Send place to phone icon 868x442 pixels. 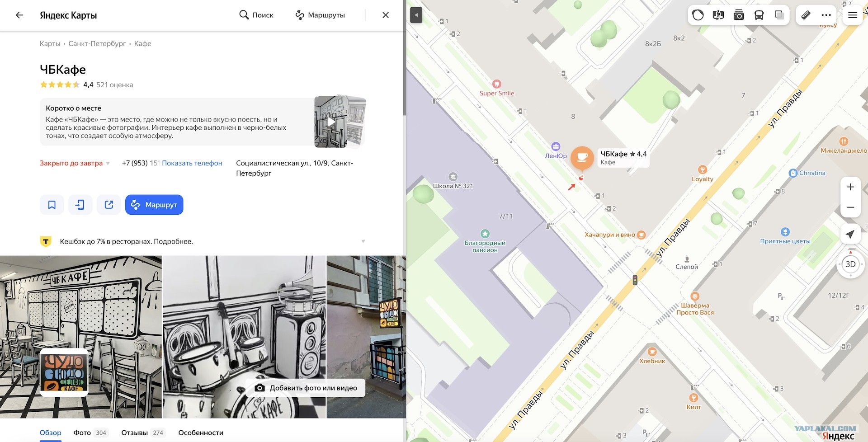tap(80, 205)
